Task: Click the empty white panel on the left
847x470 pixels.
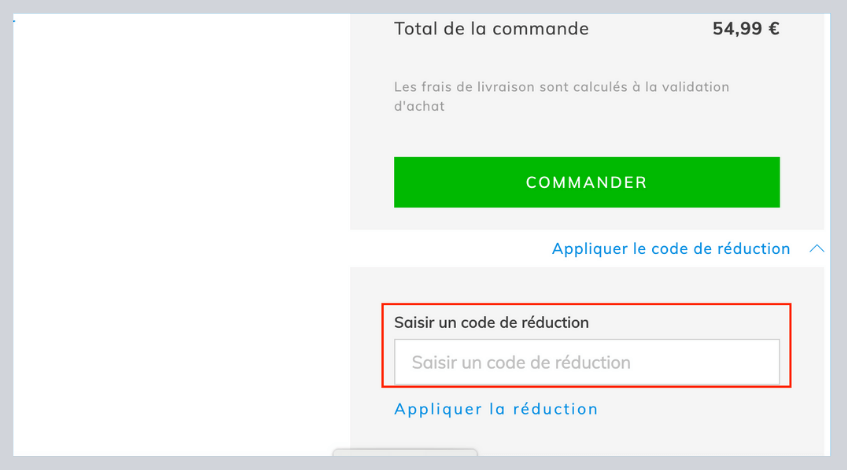Action: 180,230
